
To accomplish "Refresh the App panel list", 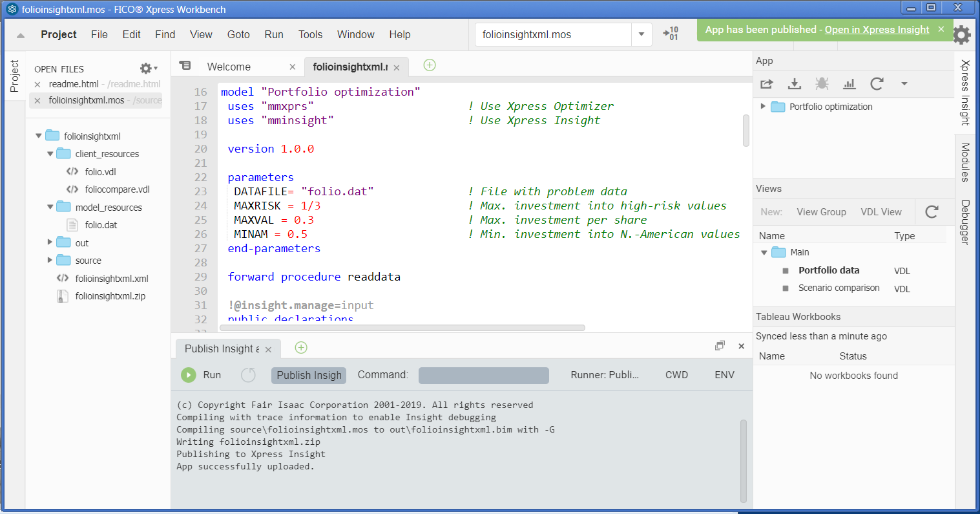I will 877,83.
